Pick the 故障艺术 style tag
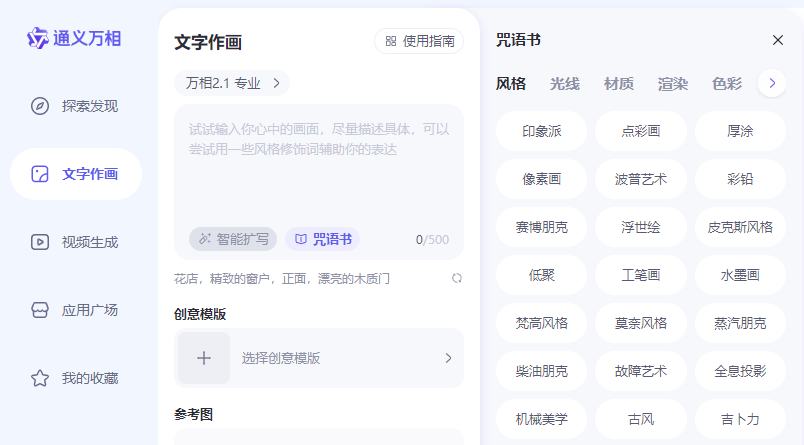804x445 pixels. pos(640,371)
